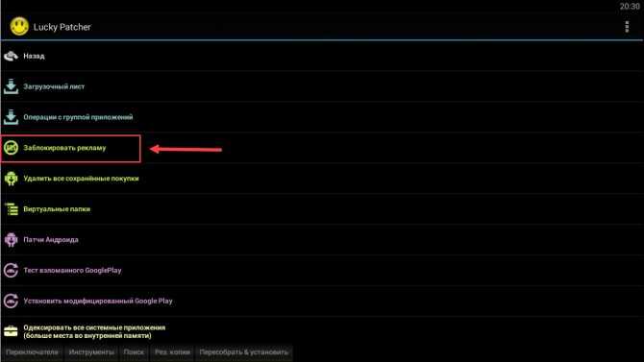Click Пересобрать & установить button
This screenshot has width=644, height=362.
point(243,352)
